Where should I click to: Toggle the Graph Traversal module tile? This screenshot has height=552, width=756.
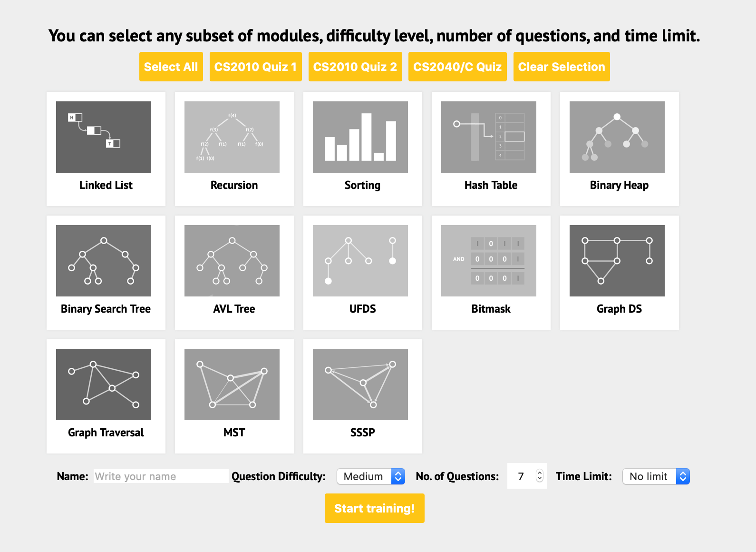point(106,396)
